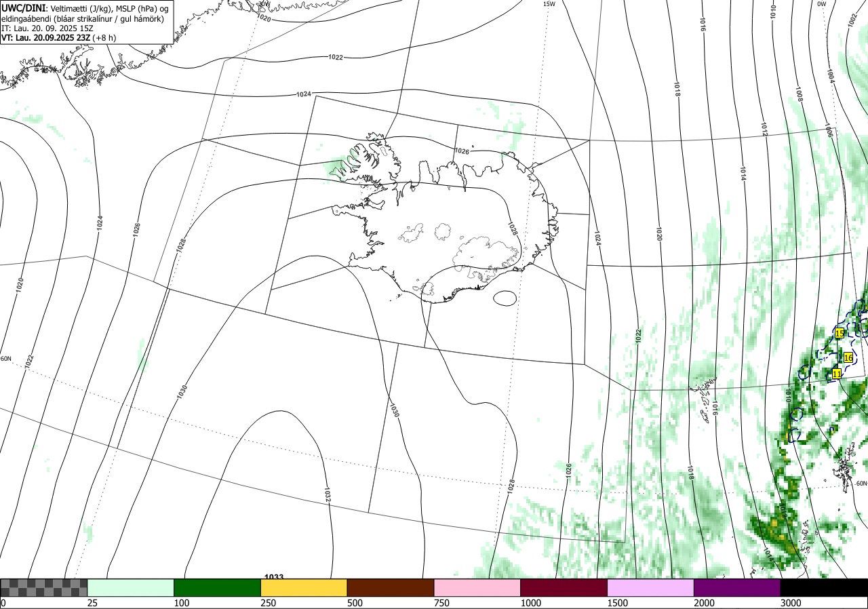Click the "UWC/DINI" title text
This screenshot has height=609, width=868.
24,7
